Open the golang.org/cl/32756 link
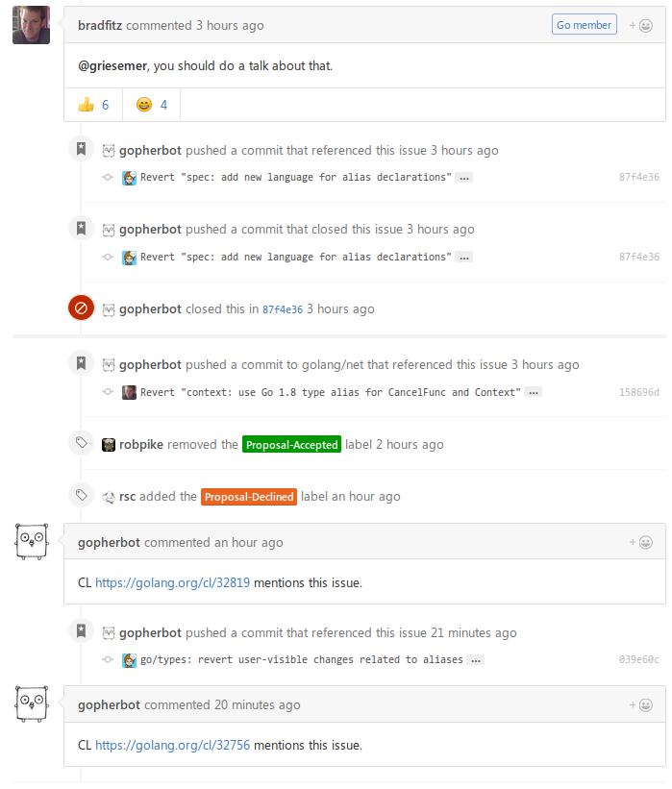This screenshot has height=789, width=672. [x=172, y=745]
